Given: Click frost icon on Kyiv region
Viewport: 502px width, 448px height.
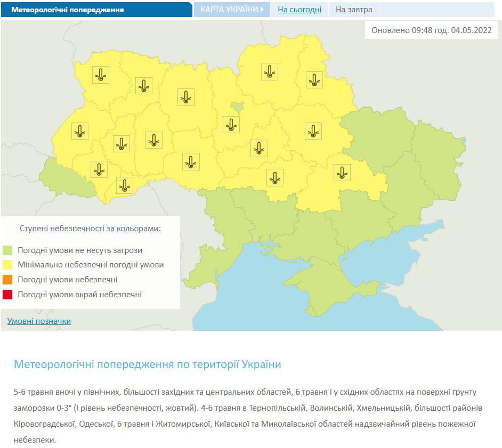Looking at the screenshot, I should (231, 125).
